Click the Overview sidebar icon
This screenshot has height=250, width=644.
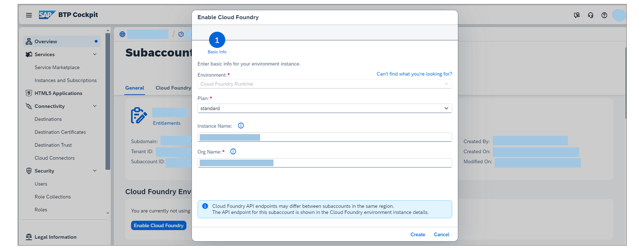29,41
